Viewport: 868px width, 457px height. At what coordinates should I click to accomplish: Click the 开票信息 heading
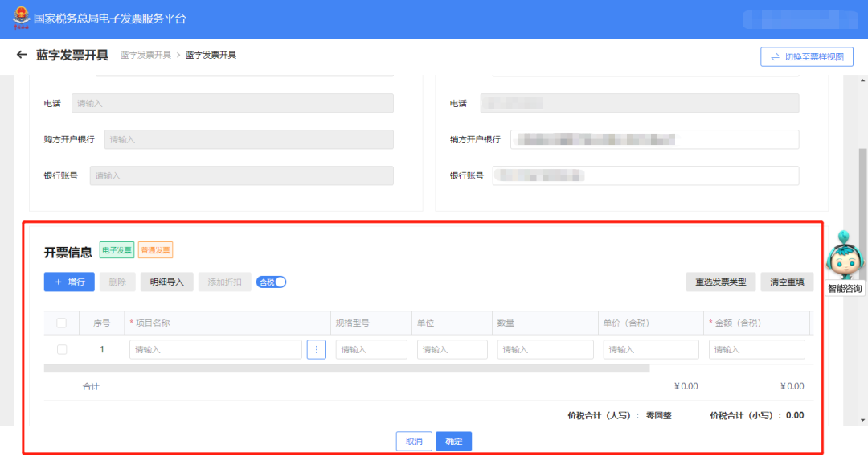point(68,253)
